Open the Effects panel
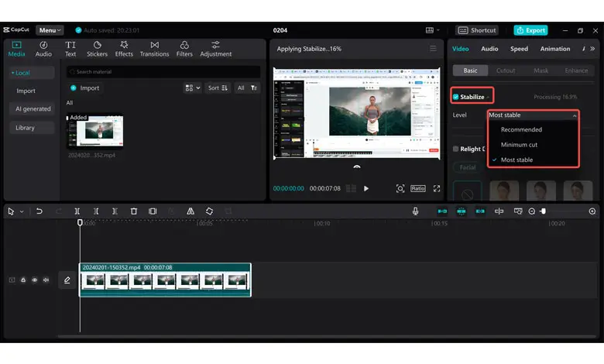Image resolution: width=604 pixels, height=364 pixels. pos(124,49)
